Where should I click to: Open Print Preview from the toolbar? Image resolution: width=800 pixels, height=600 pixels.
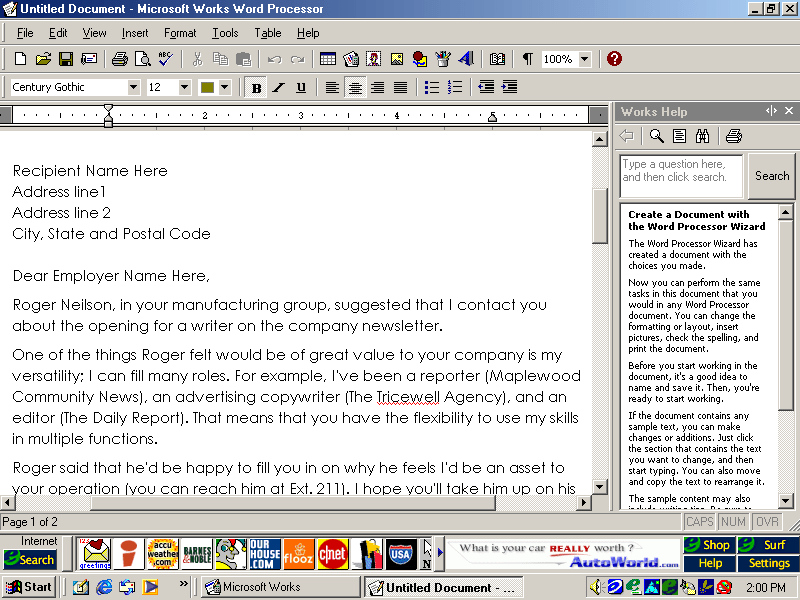(142, 59)
